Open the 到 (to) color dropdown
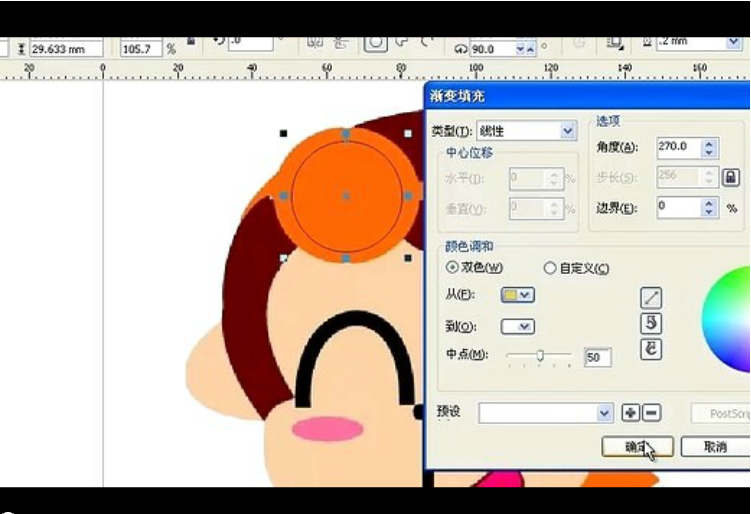Screen dimensions: 751x514 pos(517,327)
